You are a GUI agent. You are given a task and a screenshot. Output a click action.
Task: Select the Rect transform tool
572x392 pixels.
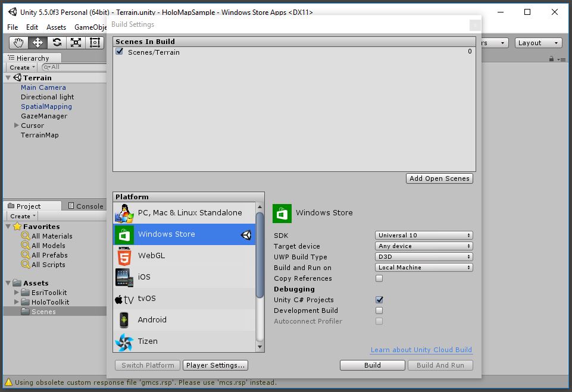tap(95, 43)
